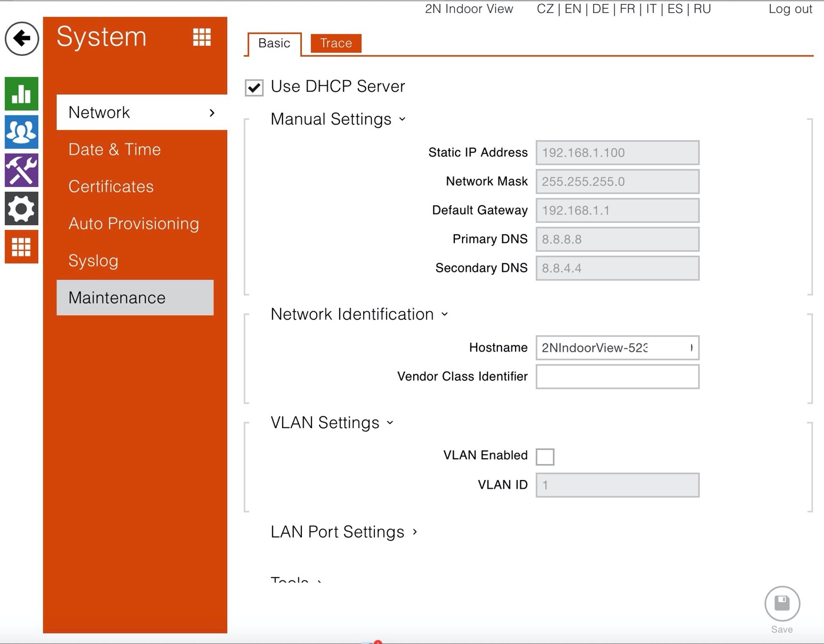Collapse the VLAN Settings section
824x644 pixels.
point(332,423)
